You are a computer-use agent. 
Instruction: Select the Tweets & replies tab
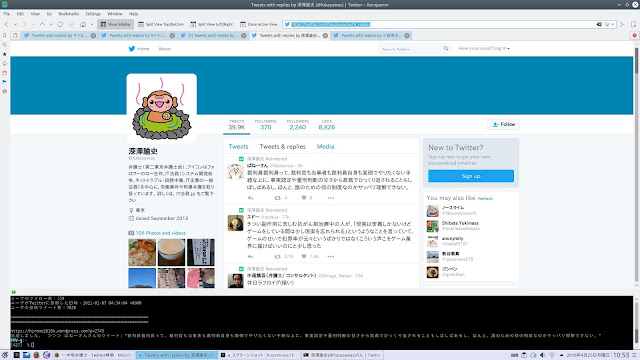282,147
